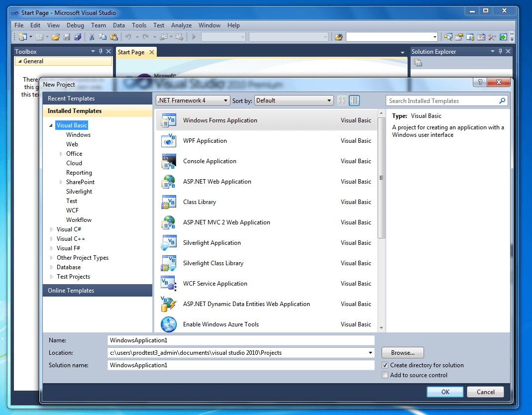Image resolution: width=532 pixels, height=415 pixels.
Task: Click the search magnifier in template search
Action: (x=502, y=101)
